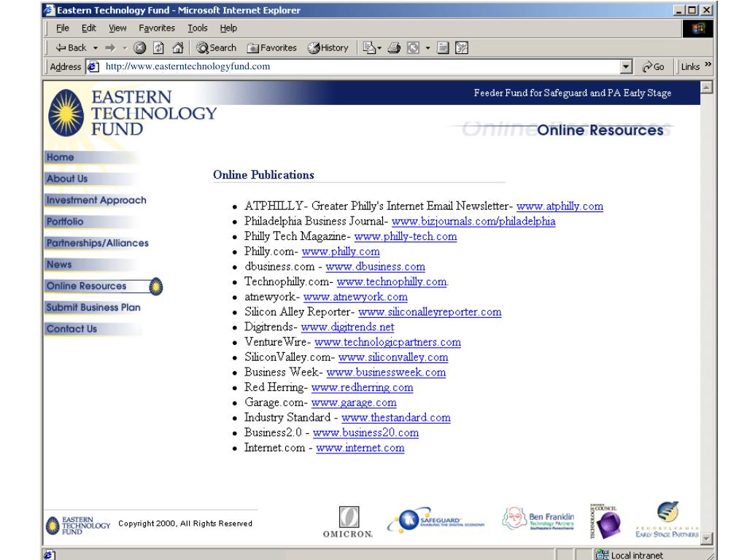The height and width of the screenshot is (560, 747).
Task: Open the Edit menu
Action: pyautogui.click(x=88, y=28)
